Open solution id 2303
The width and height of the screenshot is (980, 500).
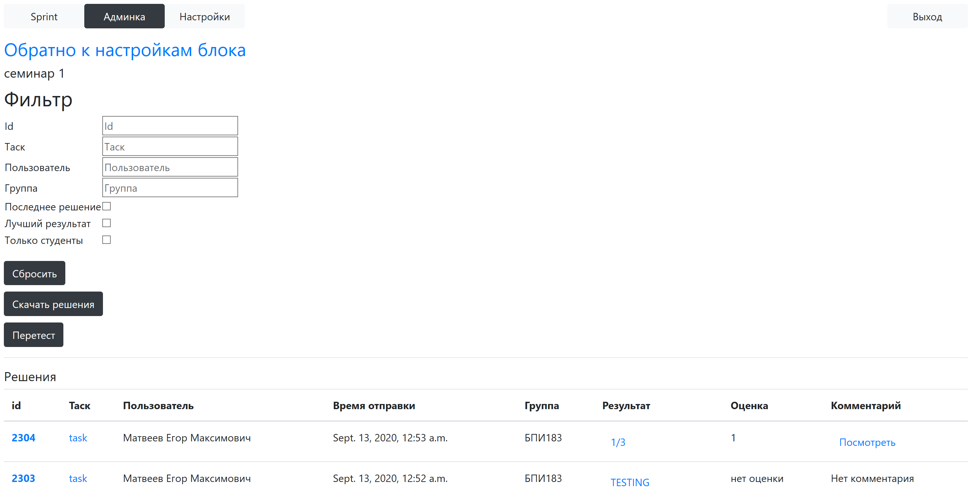click(23, 478)
